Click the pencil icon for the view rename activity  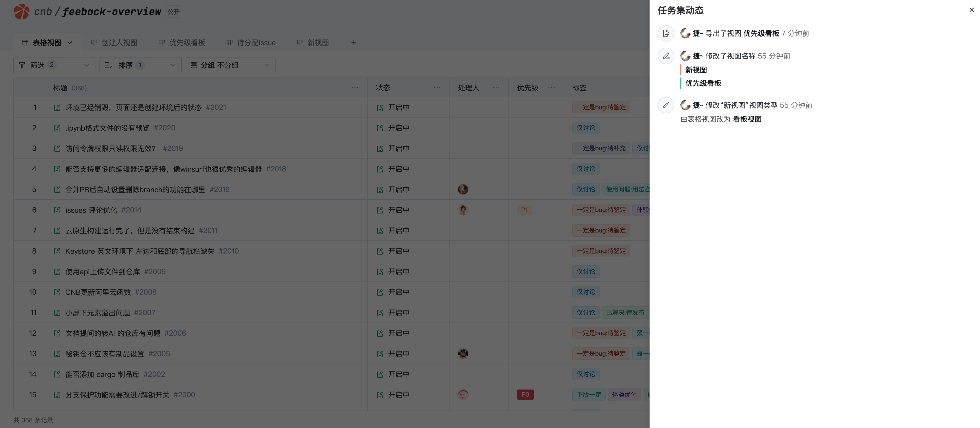pyautogui.click(x=666, y=56)
